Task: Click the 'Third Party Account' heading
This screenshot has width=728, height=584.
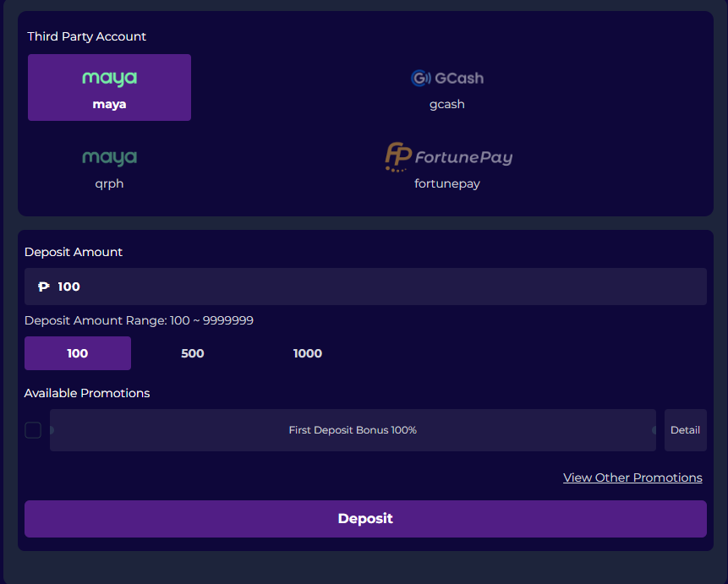Action: [x=86, y=36]
